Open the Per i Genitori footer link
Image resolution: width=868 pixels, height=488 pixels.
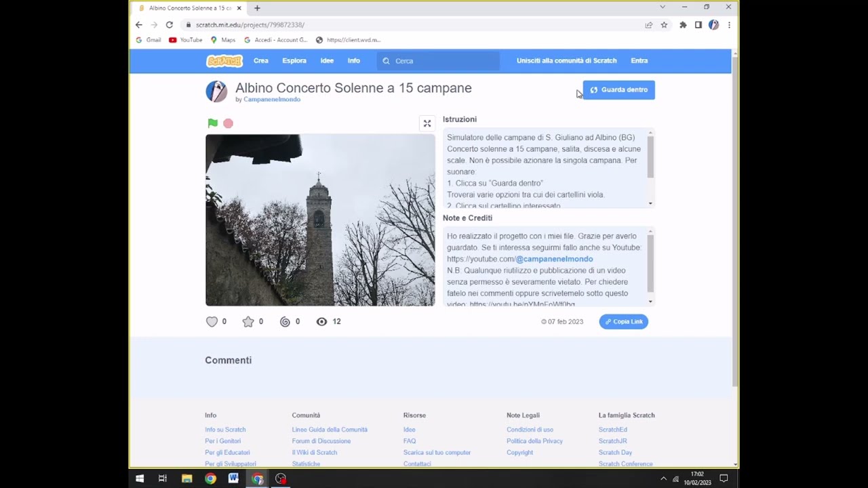click(222, 441)
